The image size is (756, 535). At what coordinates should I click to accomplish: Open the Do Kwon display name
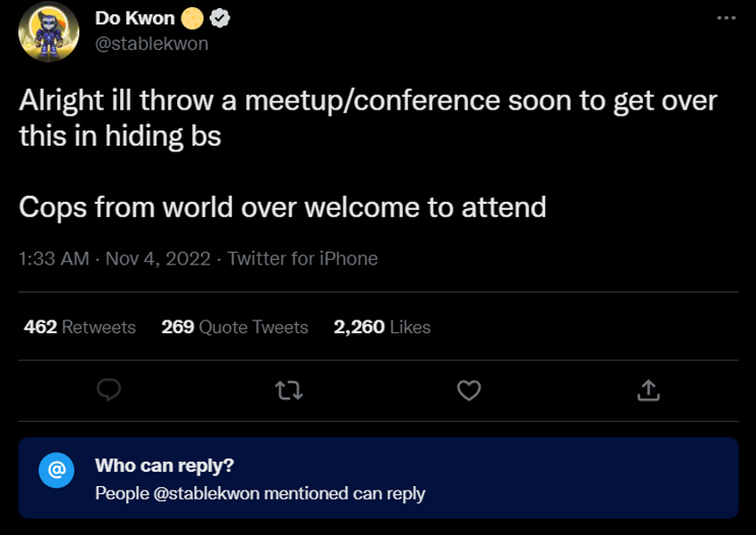(135, 19)
